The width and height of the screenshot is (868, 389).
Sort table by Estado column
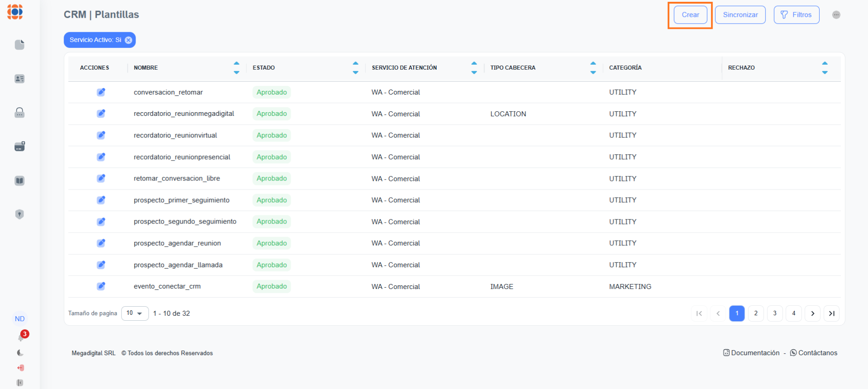pyautogui.click(x=355, y=68)
